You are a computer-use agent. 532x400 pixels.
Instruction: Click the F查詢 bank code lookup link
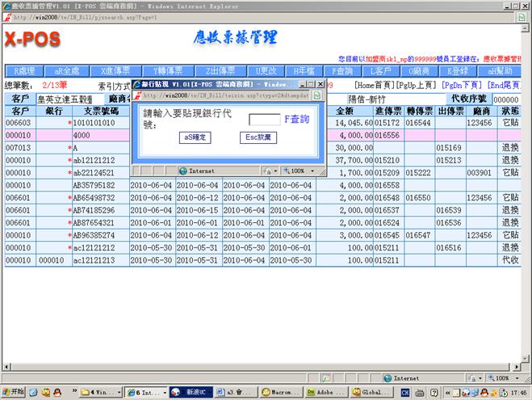tap(296, 119)
